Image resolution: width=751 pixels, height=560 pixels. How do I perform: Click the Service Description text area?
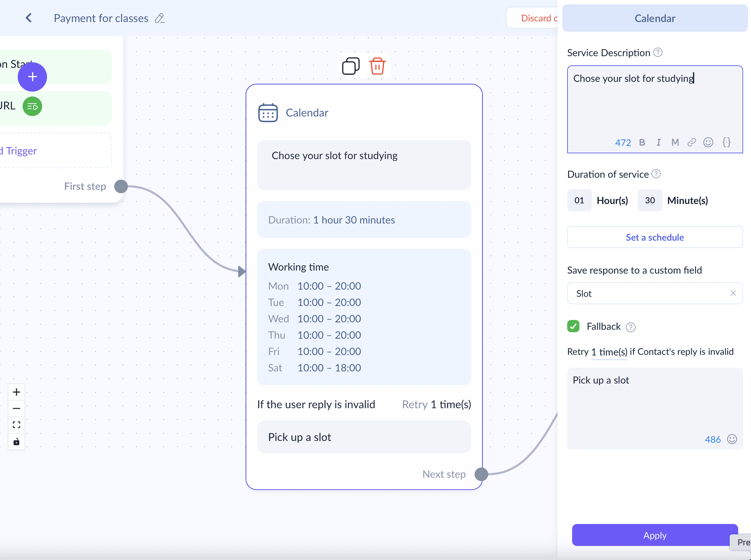tap(655, 109)
